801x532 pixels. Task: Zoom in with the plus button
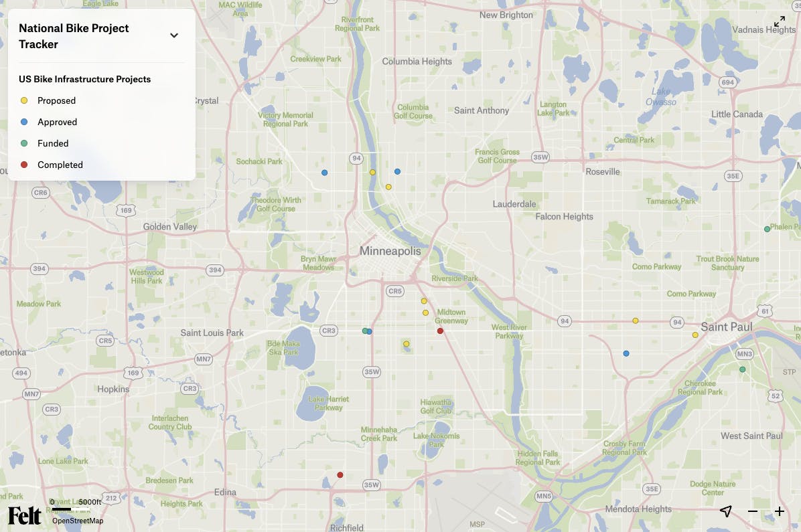(779, 511)
